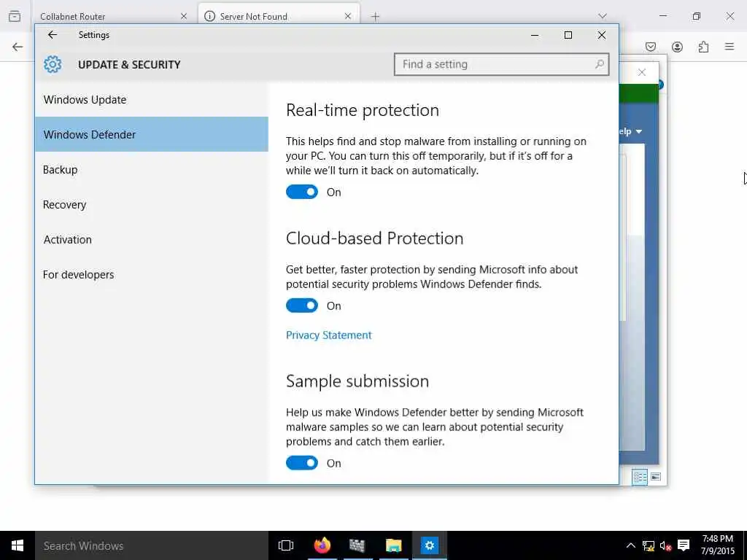Viewport: 747px width, 560px height.
Task: Turn off Real-time protection toggle
Action: pyautogui.click(x=302, y=192)
